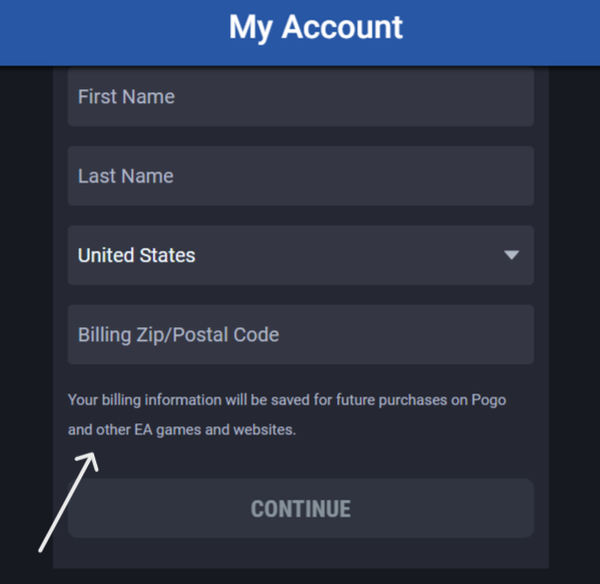The image size is (600, 584).
Task: Click the "CONTINUE" label text
Action: click(300, 509)
